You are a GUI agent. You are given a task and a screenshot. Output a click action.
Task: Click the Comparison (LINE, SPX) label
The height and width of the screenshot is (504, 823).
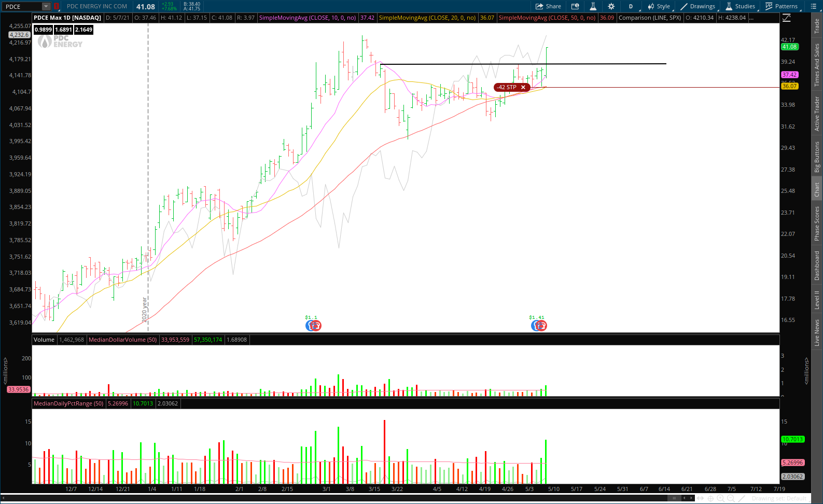(650, 18)
